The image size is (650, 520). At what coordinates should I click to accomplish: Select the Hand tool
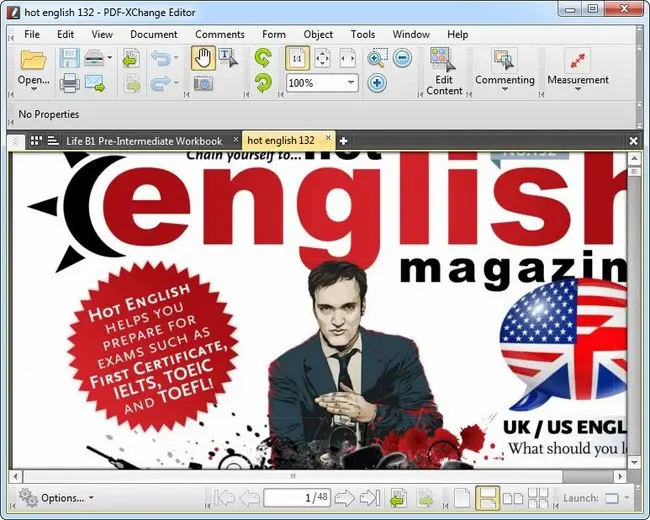point(203,59)
